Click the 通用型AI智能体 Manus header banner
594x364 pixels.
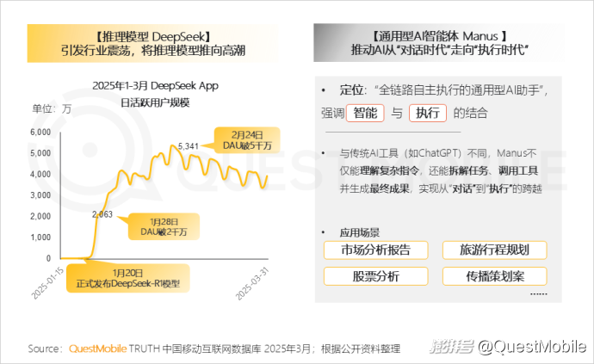click(439, 43)
